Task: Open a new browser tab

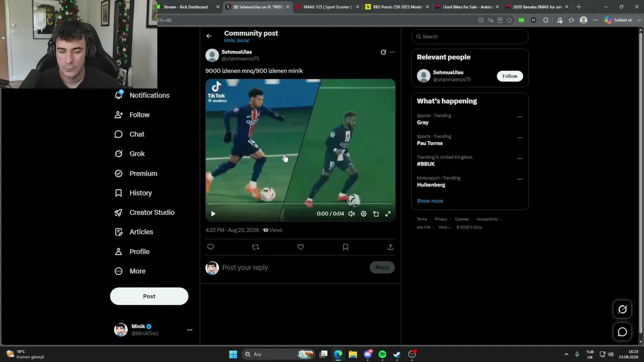Action: 579,7
